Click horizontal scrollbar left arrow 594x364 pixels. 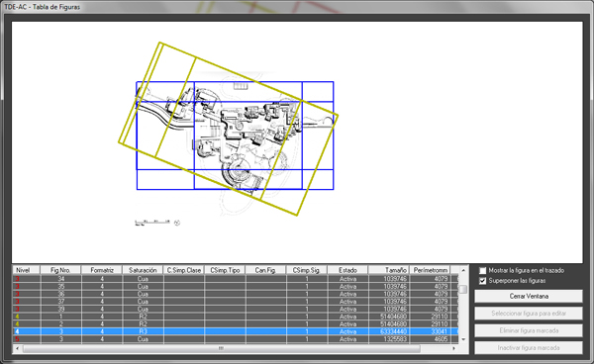pos(17,348)
